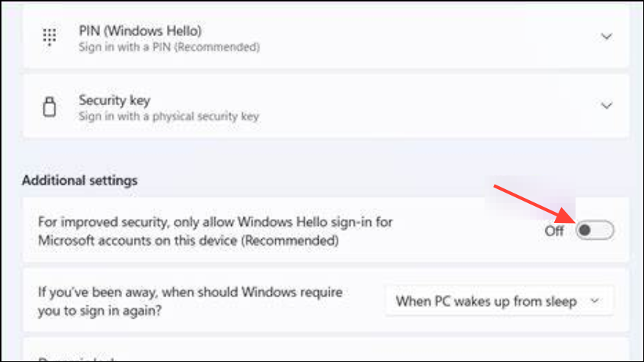
Task: Expand the PIN (Windows Hello) chevron
Action: pos(606,37)
